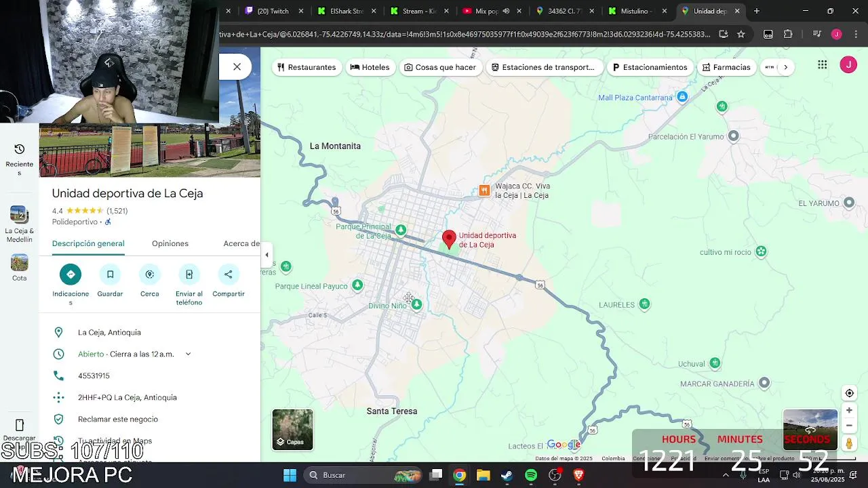Switch to the Mistulino browser tab

pyautogui.click(x=637, y=11)
